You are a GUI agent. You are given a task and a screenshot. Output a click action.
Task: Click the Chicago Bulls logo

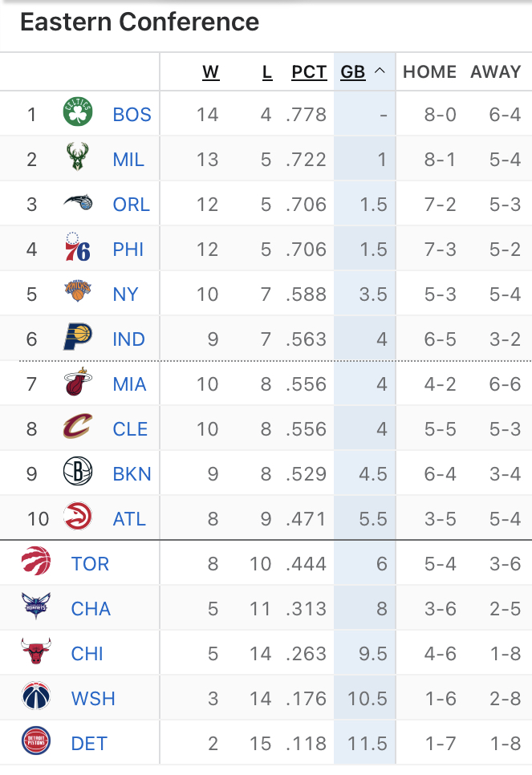tap(36, 651)
